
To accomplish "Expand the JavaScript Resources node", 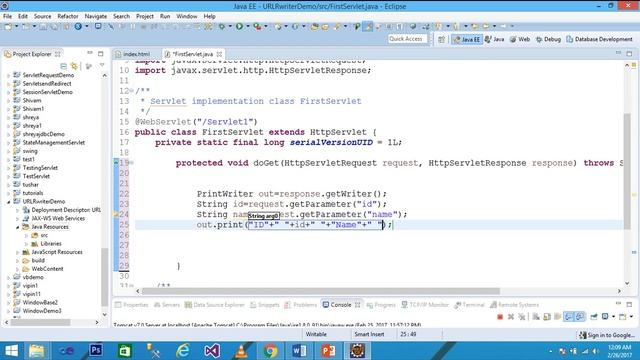I will (x=18, y=252).
